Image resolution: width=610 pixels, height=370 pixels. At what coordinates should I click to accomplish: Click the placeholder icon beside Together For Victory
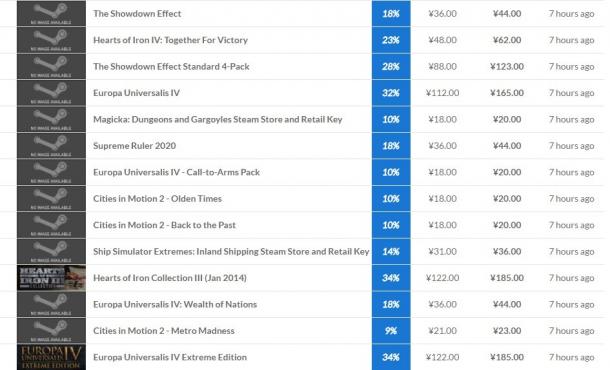pos(51,40)
